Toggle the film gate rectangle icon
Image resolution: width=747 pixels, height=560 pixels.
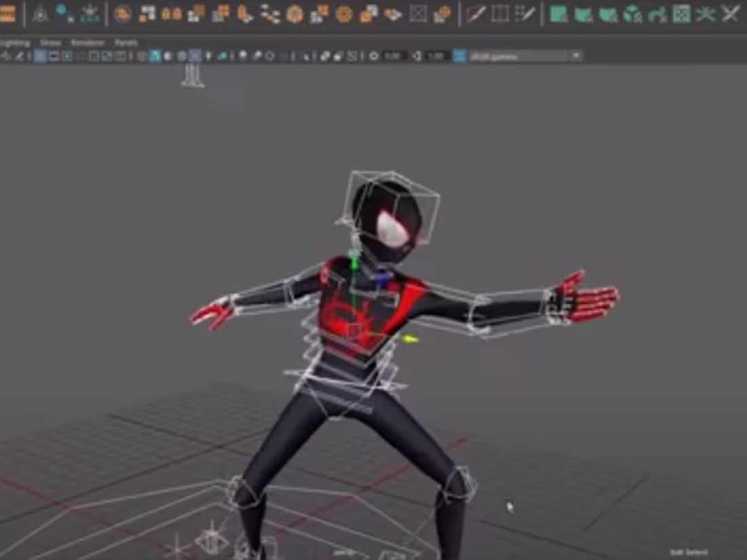(x=54, y=56)
